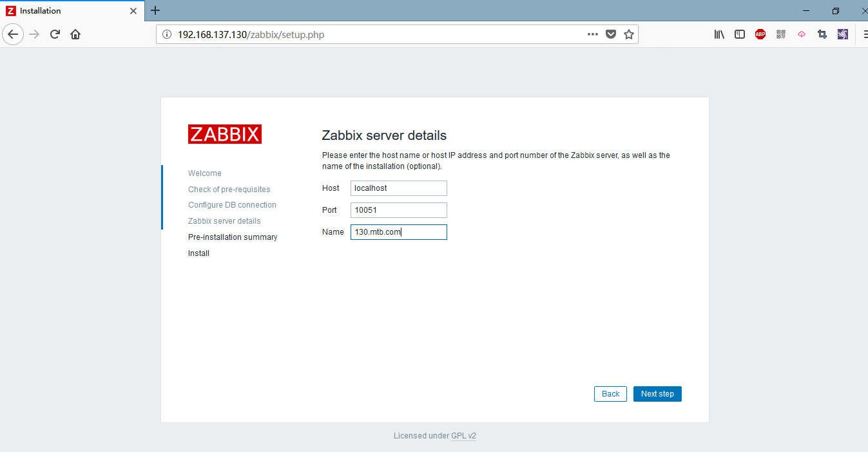The width and height of the screenshot is (868, 452).
Task: Toggle the sidebar view icon
Action: click(x=740, y=34)
